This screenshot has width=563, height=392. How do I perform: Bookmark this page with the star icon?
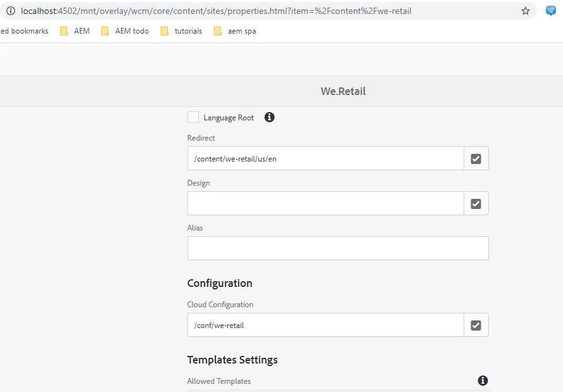[525, 11]
